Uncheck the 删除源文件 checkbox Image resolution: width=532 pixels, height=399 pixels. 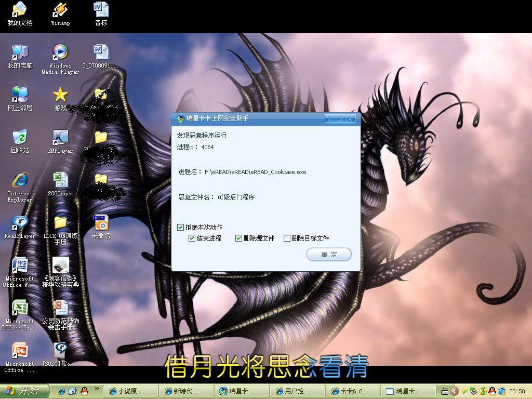[x=238, y=238]
